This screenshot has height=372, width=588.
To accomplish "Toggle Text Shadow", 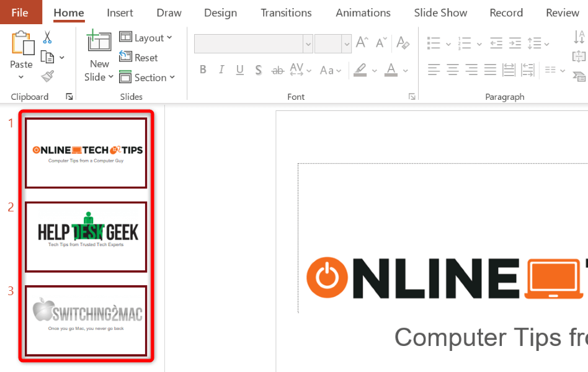I will coord(259,69).
